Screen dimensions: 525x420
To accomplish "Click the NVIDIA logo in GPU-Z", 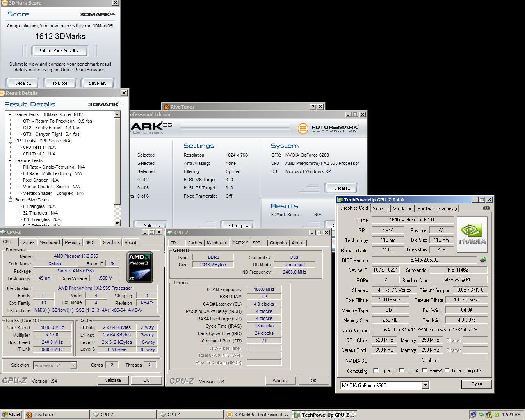I will click(x=472, y=235).
